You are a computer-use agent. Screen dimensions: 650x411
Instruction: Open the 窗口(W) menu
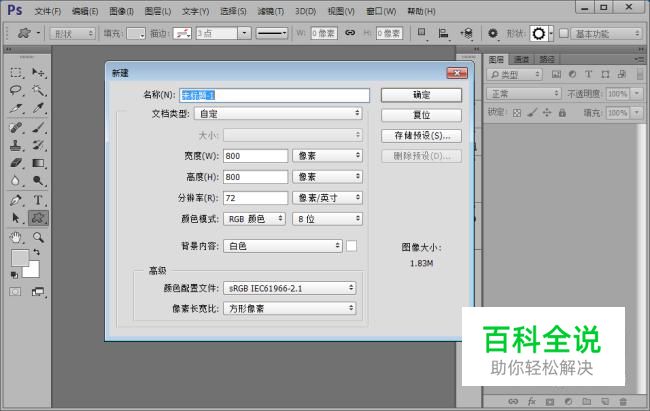(381, 11)
